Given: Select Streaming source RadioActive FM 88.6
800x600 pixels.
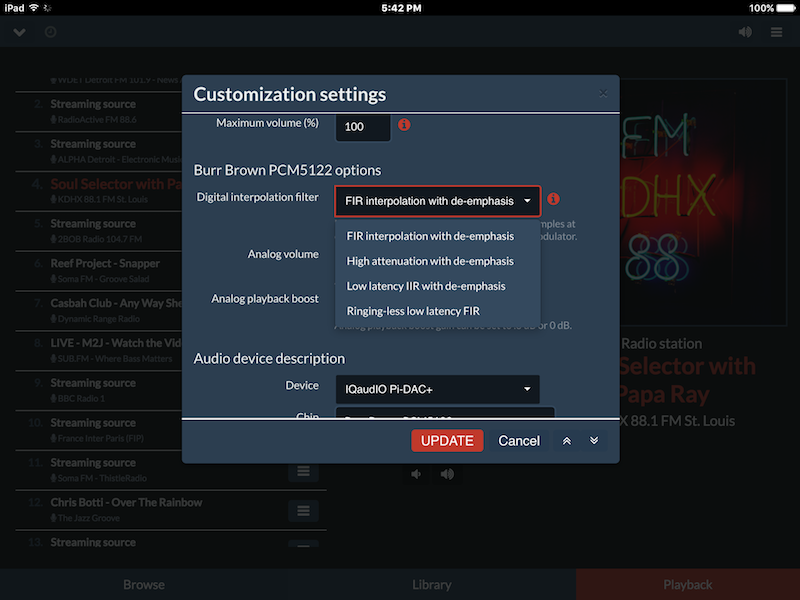Looking at the screenshot, I should point(99,111).
